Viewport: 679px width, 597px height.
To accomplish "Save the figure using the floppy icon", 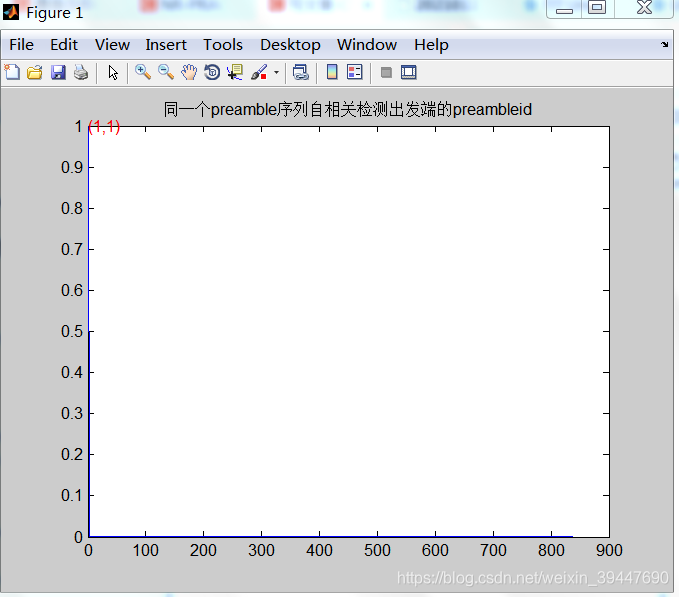I will (x=58, y=72).
